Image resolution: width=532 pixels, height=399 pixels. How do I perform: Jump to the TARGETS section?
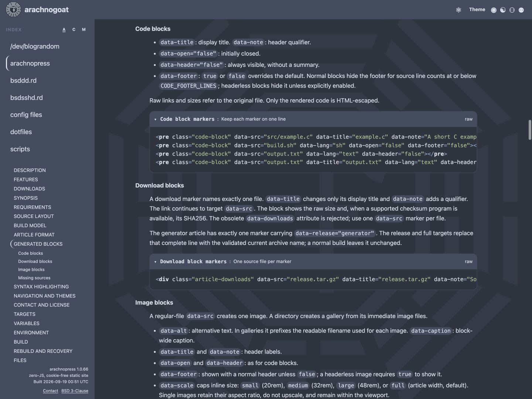pos(24,314)
